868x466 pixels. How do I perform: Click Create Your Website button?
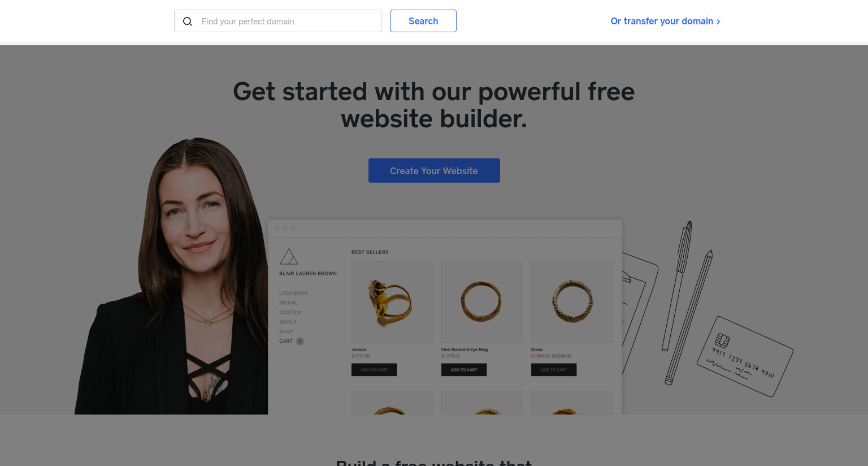(434, 170)
